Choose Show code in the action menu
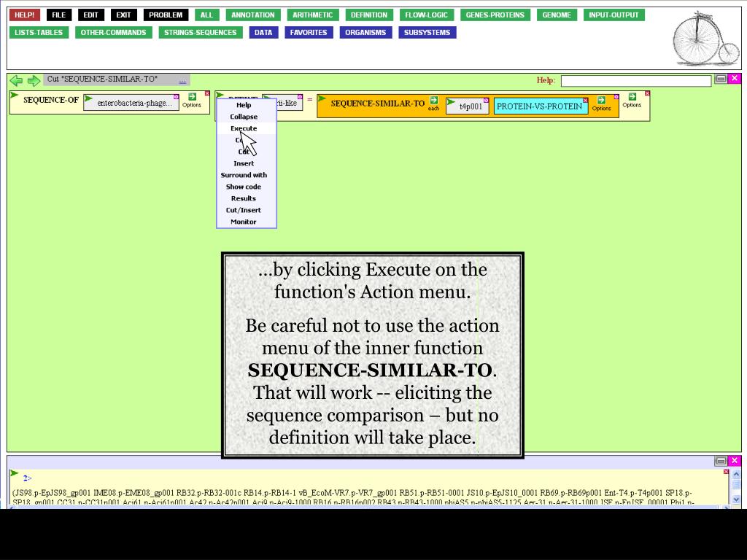 coord(244,187)
